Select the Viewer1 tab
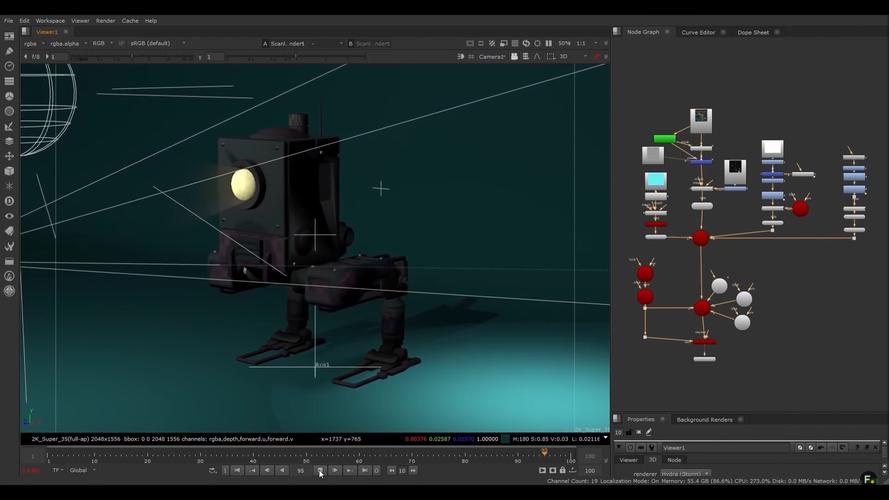The width and height of the screenshot is (889, 500). (x=47, y=32)
